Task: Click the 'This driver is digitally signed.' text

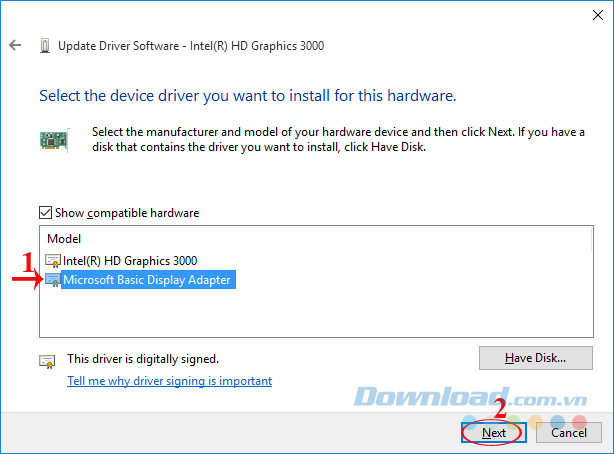Action: click(143, 359)
